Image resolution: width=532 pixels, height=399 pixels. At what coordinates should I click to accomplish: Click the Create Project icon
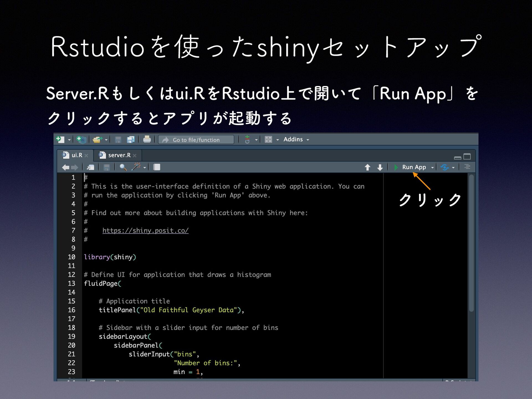pos(81,139)
